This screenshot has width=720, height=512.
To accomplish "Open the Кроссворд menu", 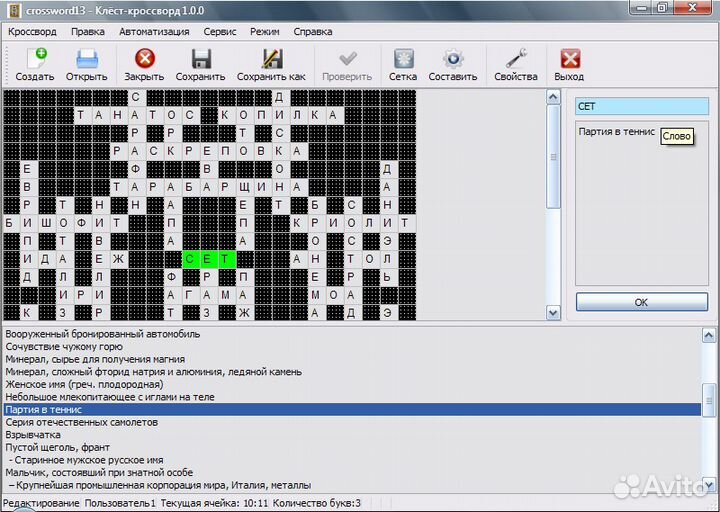I will [32, 31].
